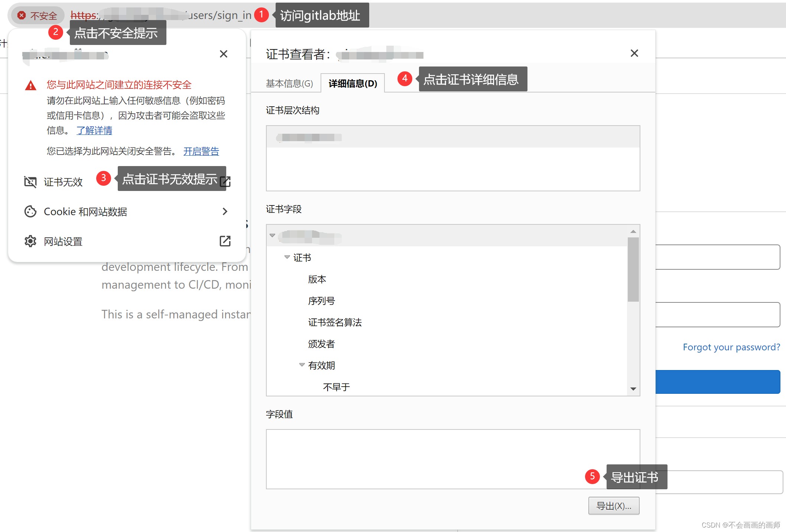Open the 了解详情 link
Image resolution: width=786 pixels, height=532 pixels.
point(94,130)
